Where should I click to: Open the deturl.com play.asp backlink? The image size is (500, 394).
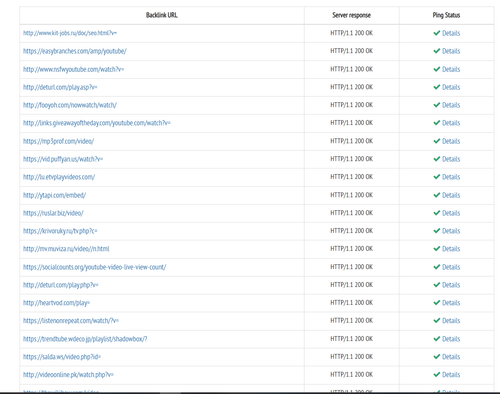click(x=60, y=87)
